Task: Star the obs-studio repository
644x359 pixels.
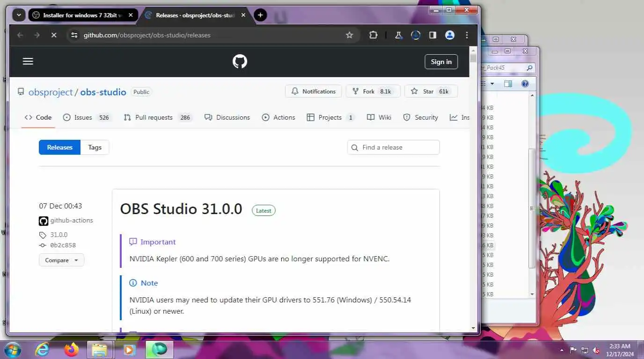Action: [x=431, y=92]
